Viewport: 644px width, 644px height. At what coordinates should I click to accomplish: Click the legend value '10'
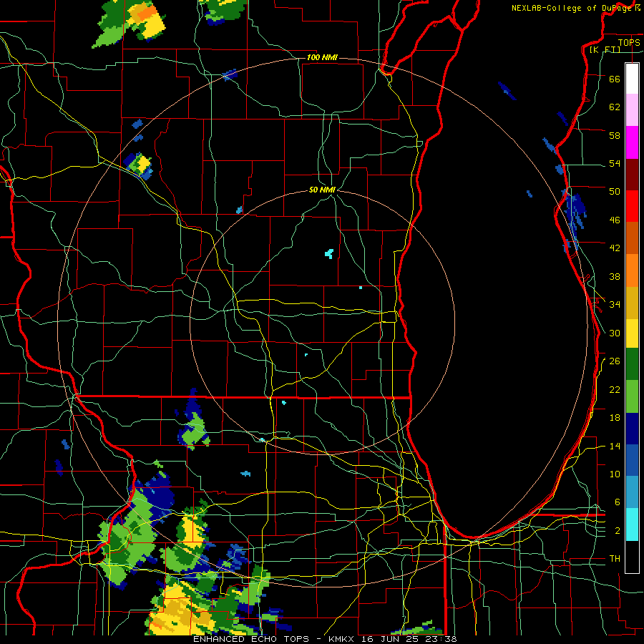coord(615,474)
